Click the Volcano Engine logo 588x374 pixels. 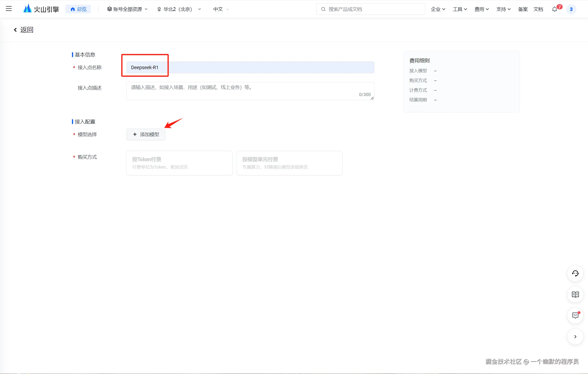click(x=41, y=9)
